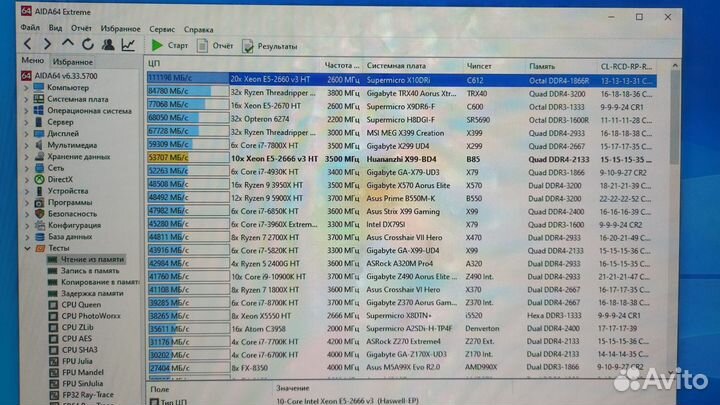Select the CPU Queen test
The width and height of the screenshot is (720, 405).
[x=81, y=304]
